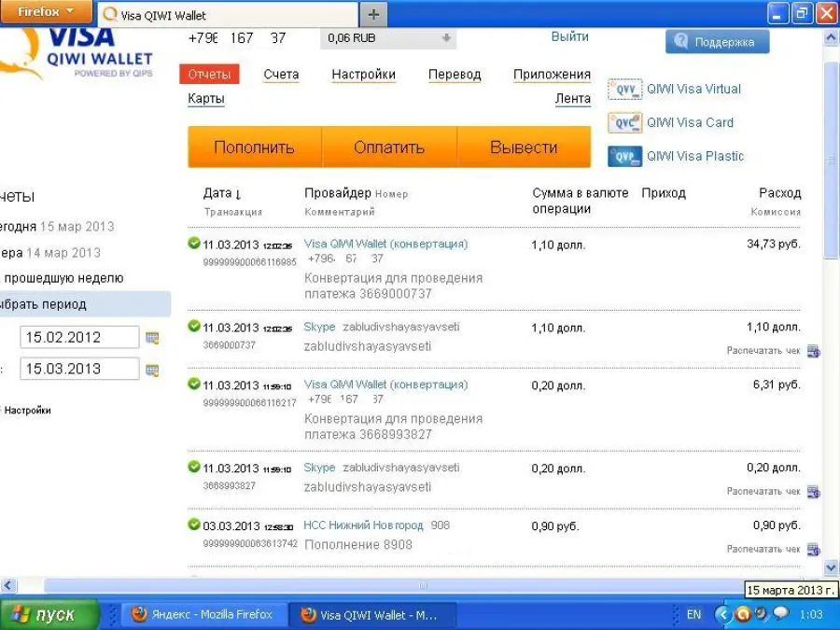Click the question mark icon on Поддержка

pos(680,41)
